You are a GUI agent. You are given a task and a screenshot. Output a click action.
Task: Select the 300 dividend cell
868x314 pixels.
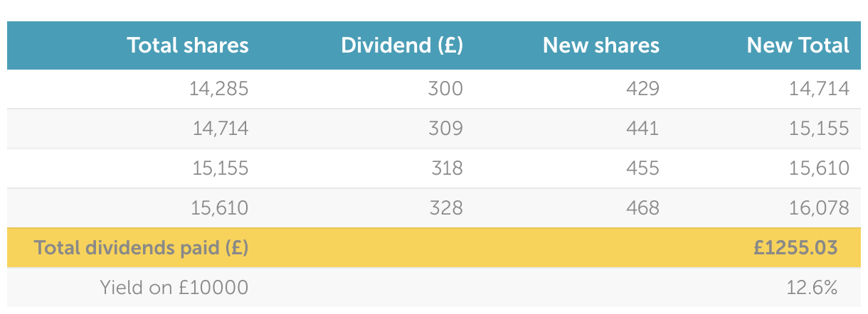[445, 89]
